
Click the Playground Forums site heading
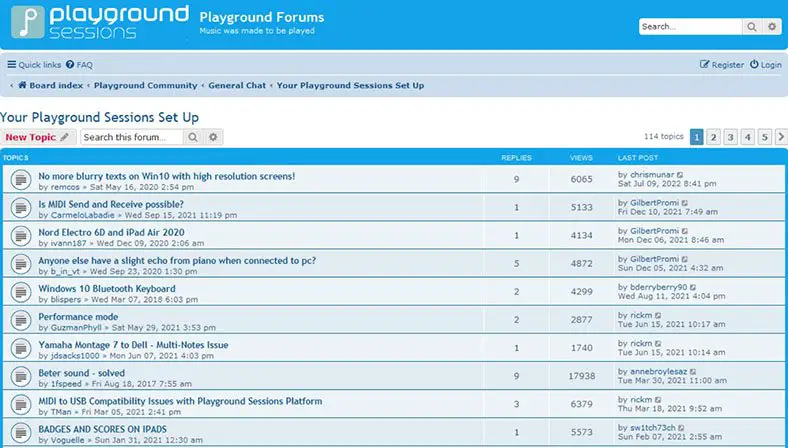pyautogui.click(x=262, y=18)
